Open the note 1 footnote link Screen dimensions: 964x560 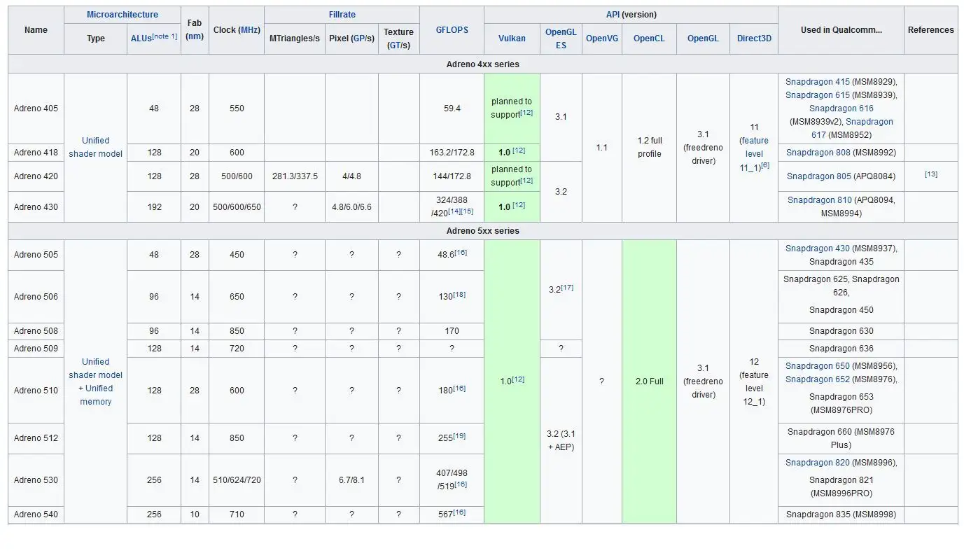point(165,36)
